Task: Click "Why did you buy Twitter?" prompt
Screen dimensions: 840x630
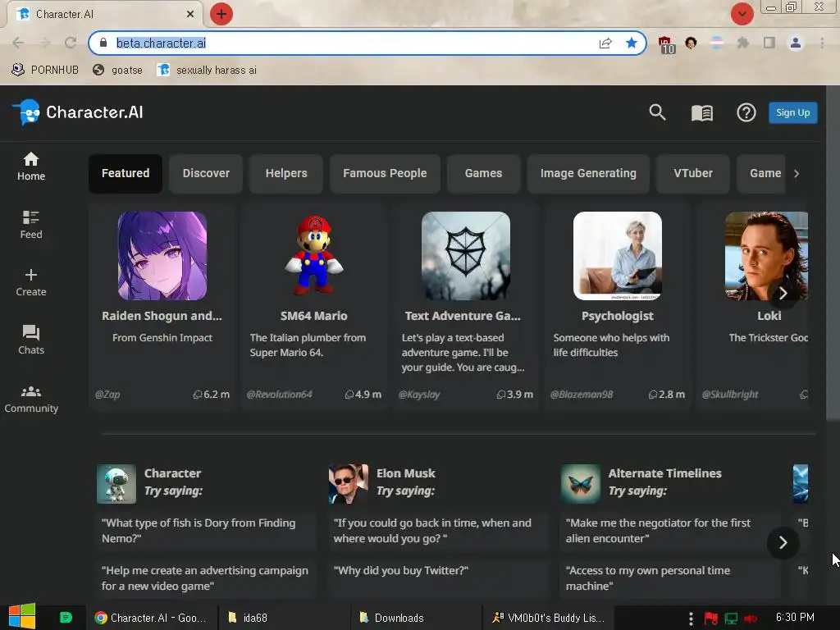Action: (x=438, y=578)
